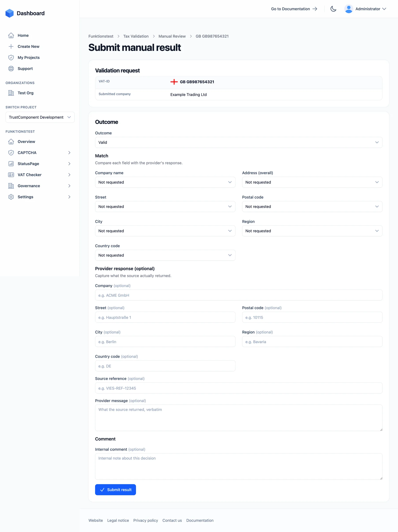Screen dimensions: 398x532
Task: Click the plus icon beside Create New
Action: tap(11, 46)
